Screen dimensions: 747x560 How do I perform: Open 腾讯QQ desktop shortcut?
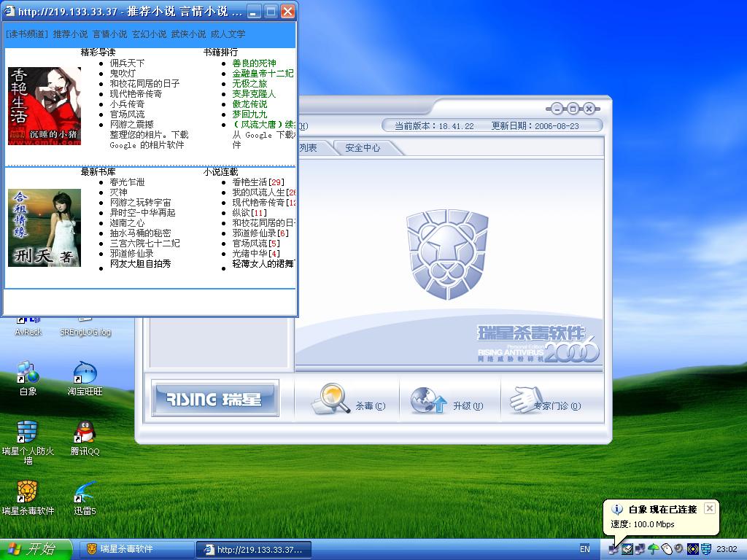click(x=85, y=439)
